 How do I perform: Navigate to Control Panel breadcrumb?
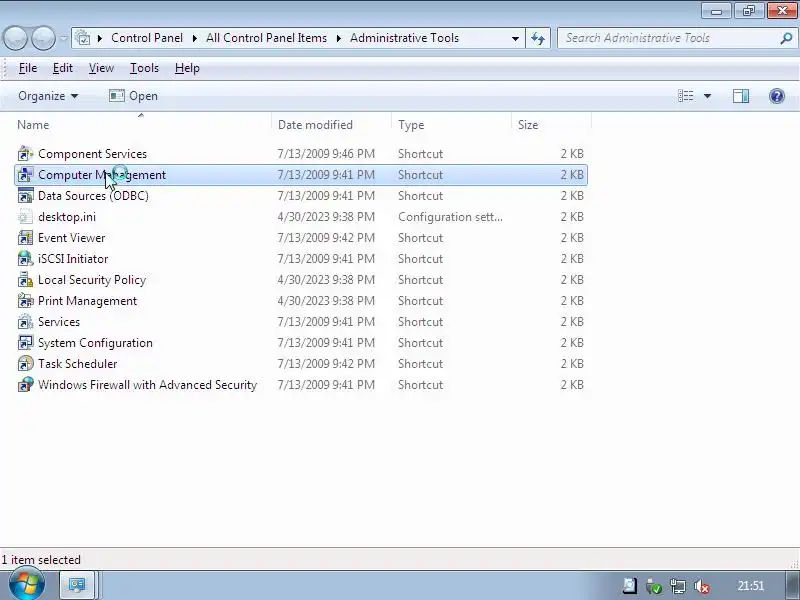(147, 38)
